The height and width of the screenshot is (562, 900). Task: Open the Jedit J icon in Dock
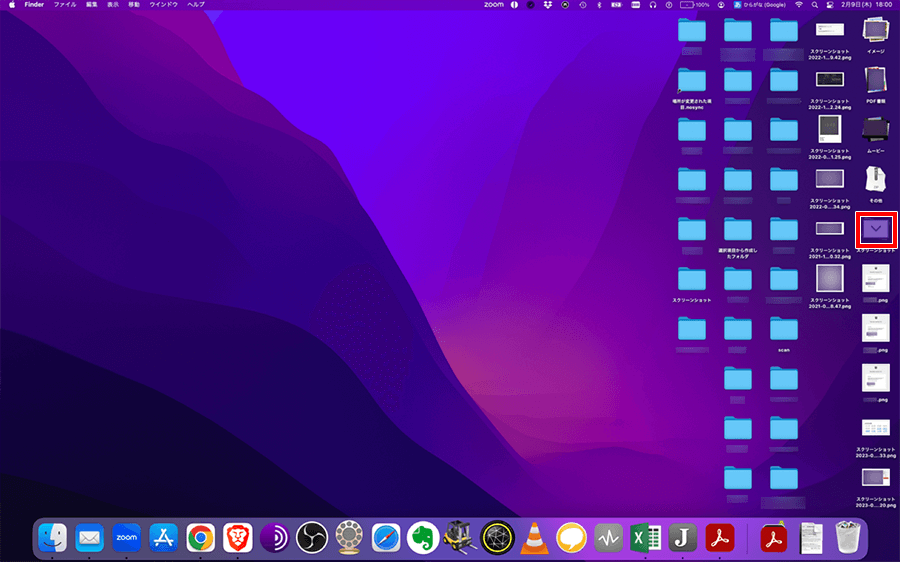pos(682,538)
